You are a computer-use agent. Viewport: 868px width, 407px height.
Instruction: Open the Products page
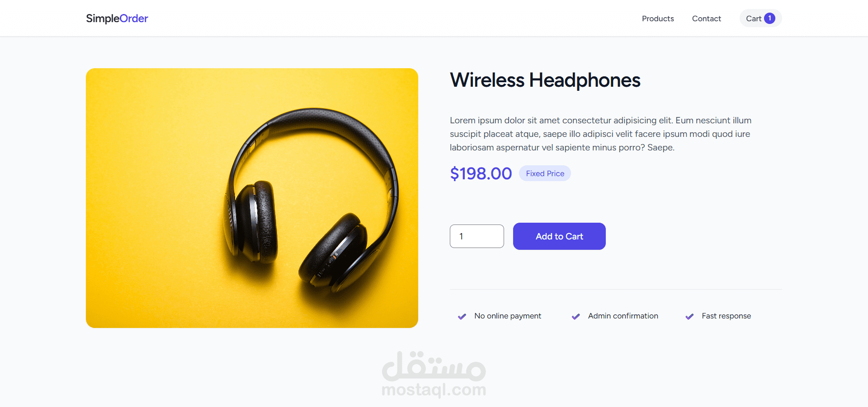(x=658, y=19)
